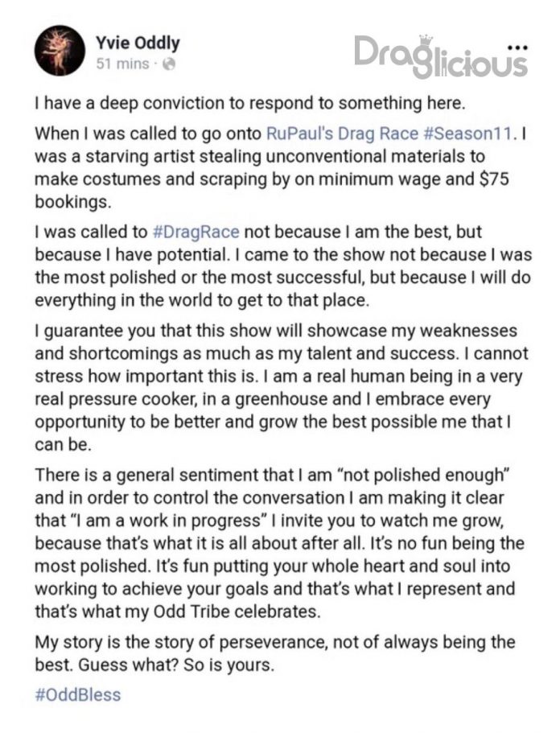Follow the RuPaul's Drag Race link
The height and width of the screenshot is (733, 560).
click(342, 134)
